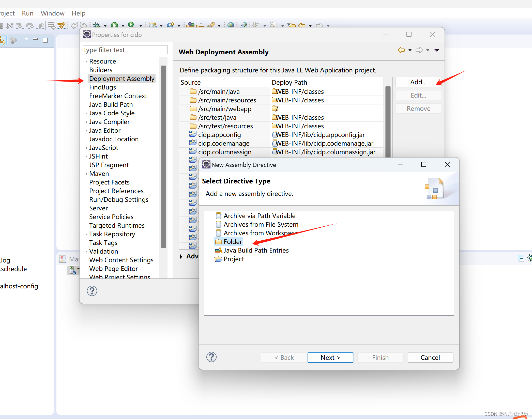Expand the Validation tree node
The width and height of the screenshot is (532, 419).
(86, 252)
